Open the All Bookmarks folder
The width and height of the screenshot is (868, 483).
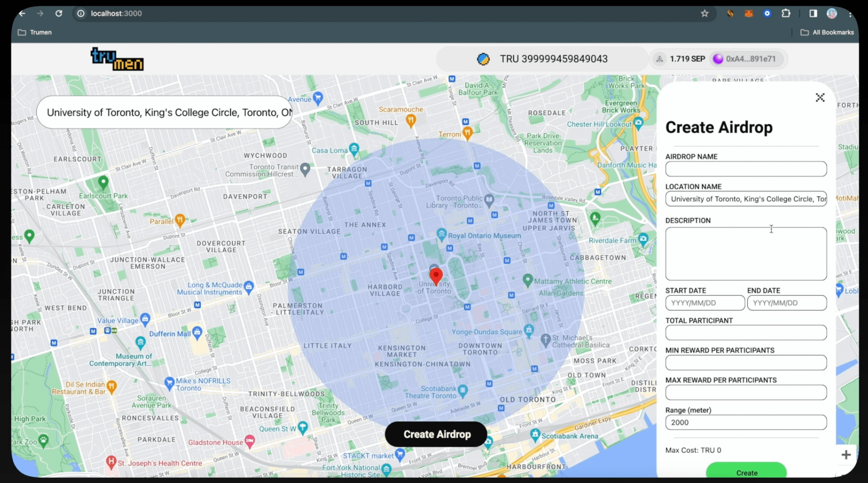tap(827, 32)
